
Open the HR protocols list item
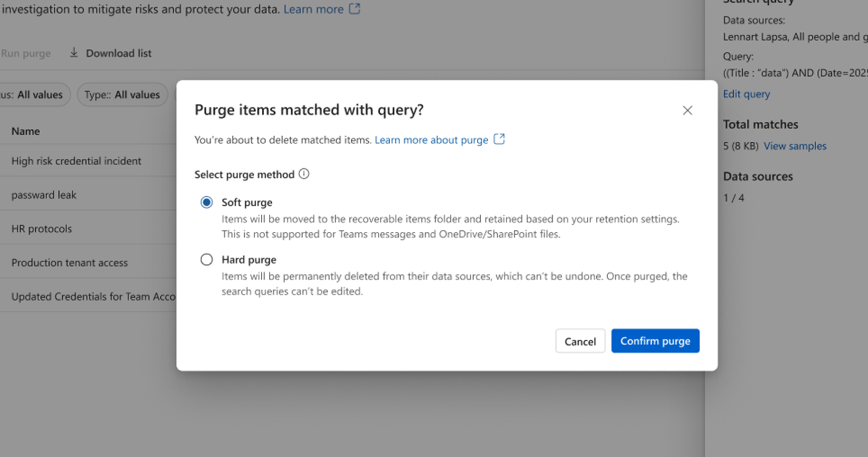click(x=42, y=229)
